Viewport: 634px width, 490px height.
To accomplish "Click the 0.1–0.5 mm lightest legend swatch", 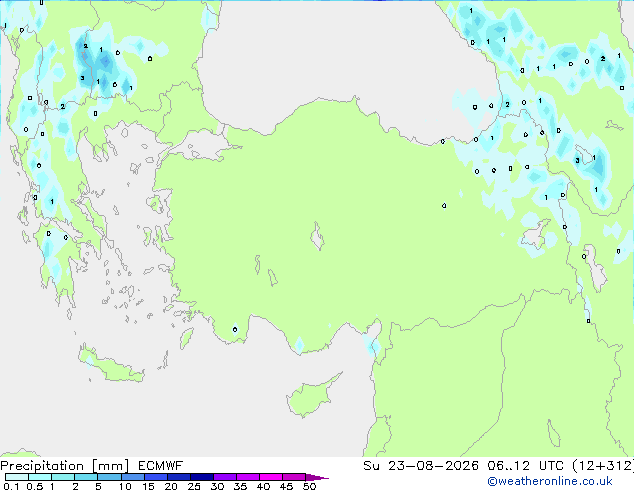I will click(x=17, y=477).
